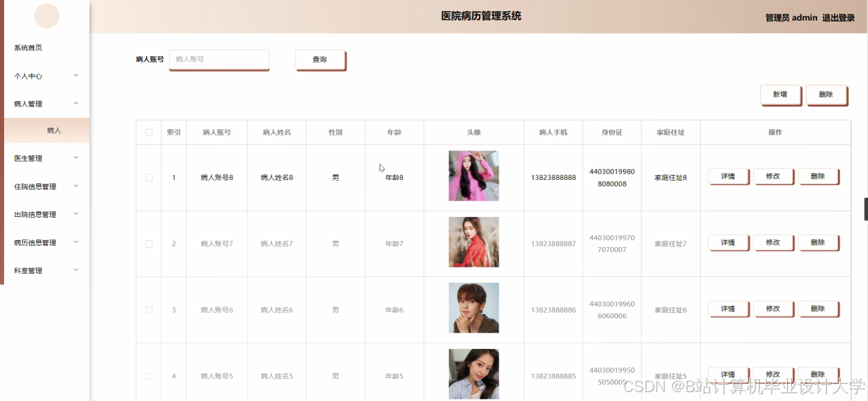The image size is (868, 401).
Task: Click 修改 for 病人账号8
Action: pos(773,177)
